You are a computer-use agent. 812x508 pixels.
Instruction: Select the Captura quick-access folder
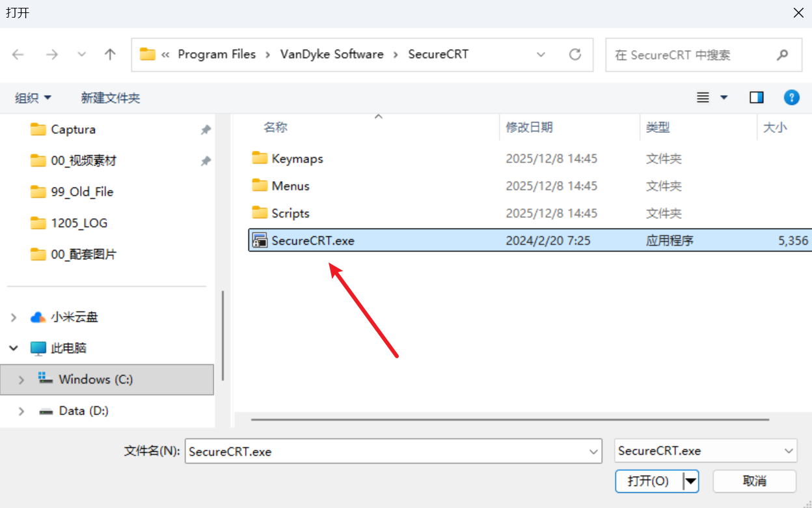(x=73, y=129)
